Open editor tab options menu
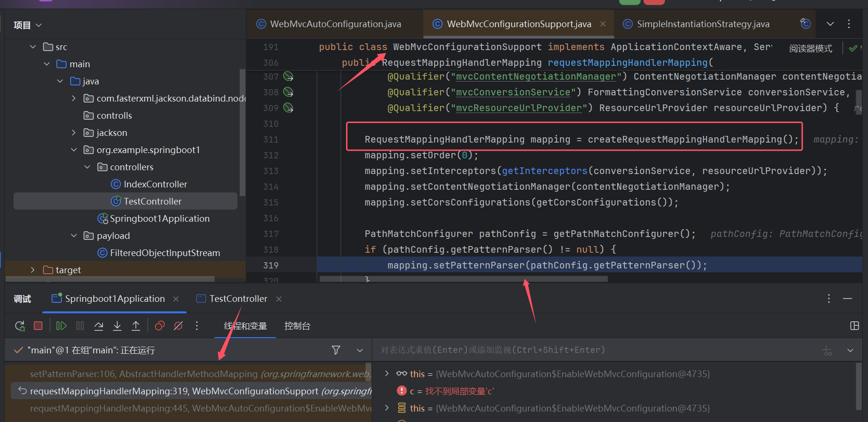This screenshot has height=422, width=868. pyautogui.click(x=849, y=24)
